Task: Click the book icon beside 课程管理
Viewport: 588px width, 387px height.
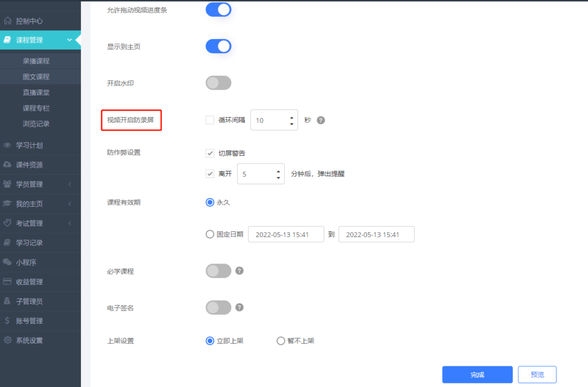Action: pyautogui.click(x=7, y=40)
